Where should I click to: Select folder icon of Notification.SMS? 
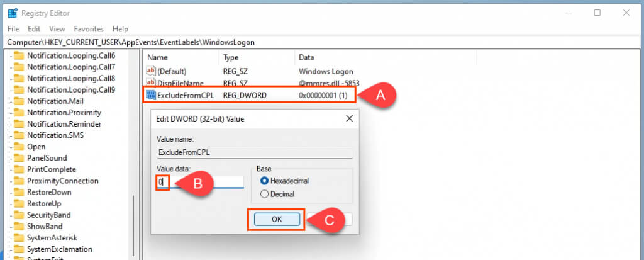19,135
